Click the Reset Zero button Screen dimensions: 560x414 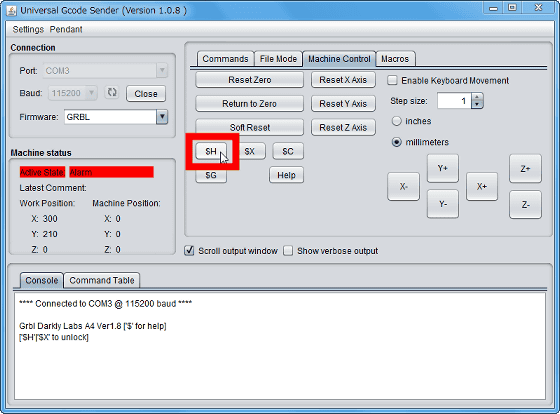click(x=250, y=80)
